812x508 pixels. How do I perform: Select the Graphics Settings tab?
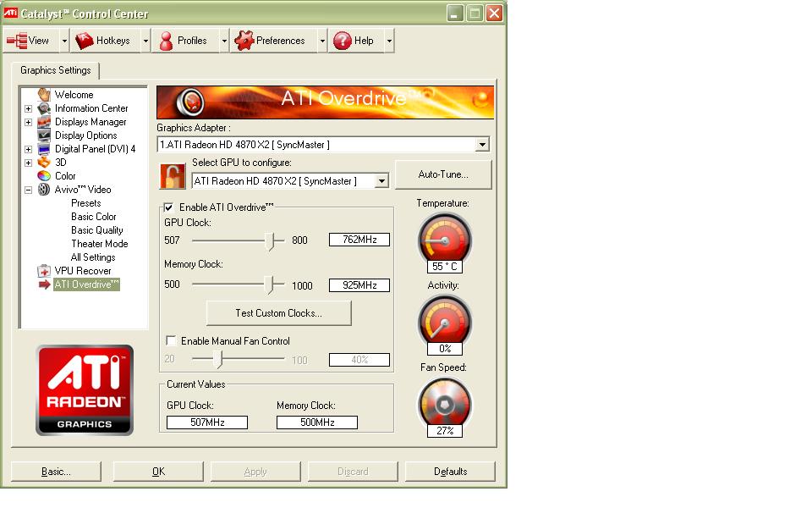56,70
